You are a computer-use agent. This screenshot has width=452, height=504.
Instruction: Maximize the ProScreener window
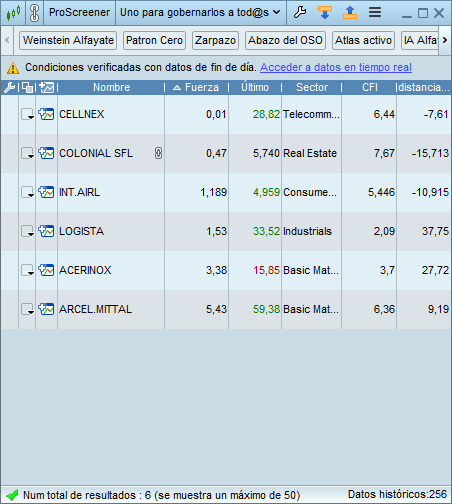(423, 13)
